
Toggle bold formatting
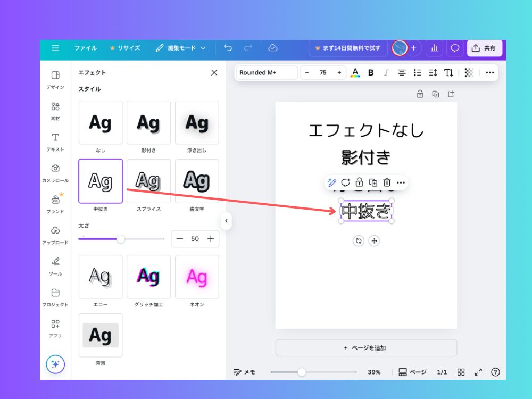[x=371, y=72]
